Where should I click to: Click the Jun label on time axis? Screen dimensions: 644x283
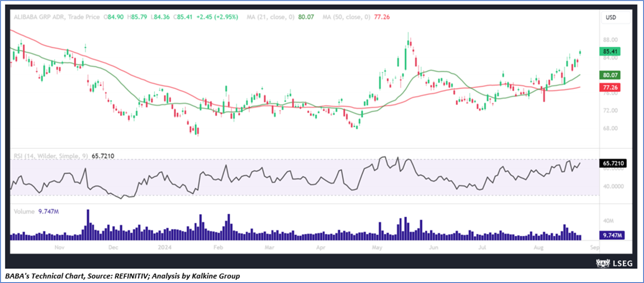click(433, 247)
